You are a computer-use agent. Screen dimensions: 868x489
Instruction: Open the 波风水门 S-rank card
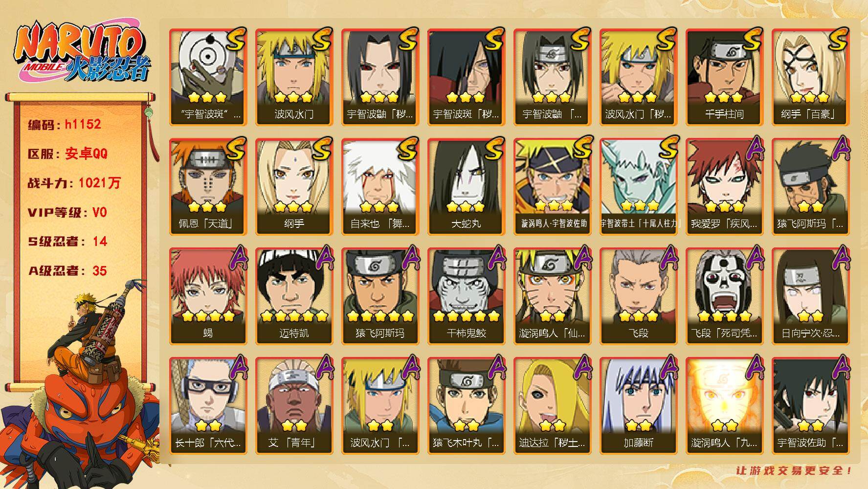(x=294, y=77)
